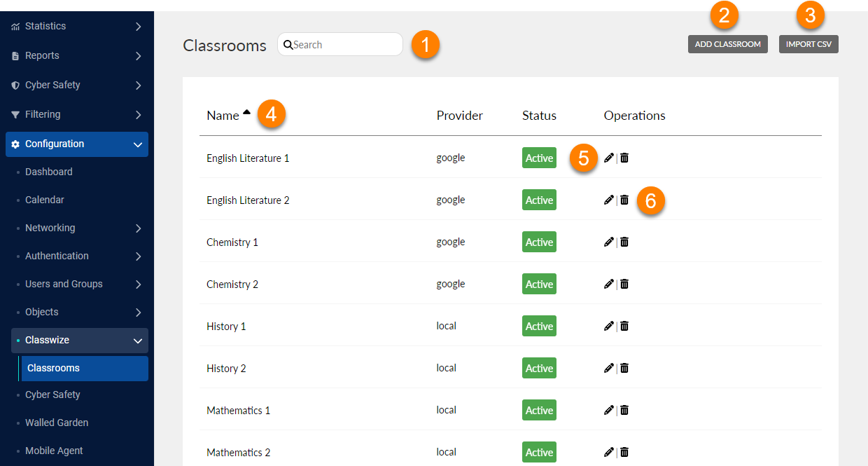Expand the Filtering menu section
Viewport: 868px width, 466px height.
click(x=138, y=115)
